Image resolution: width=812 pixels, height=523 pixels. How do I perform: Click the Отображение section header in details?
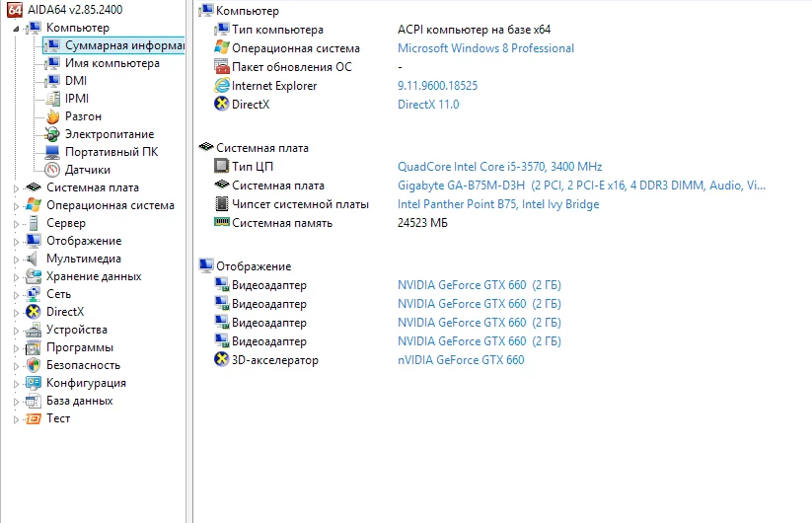click(x=254, y=266)
